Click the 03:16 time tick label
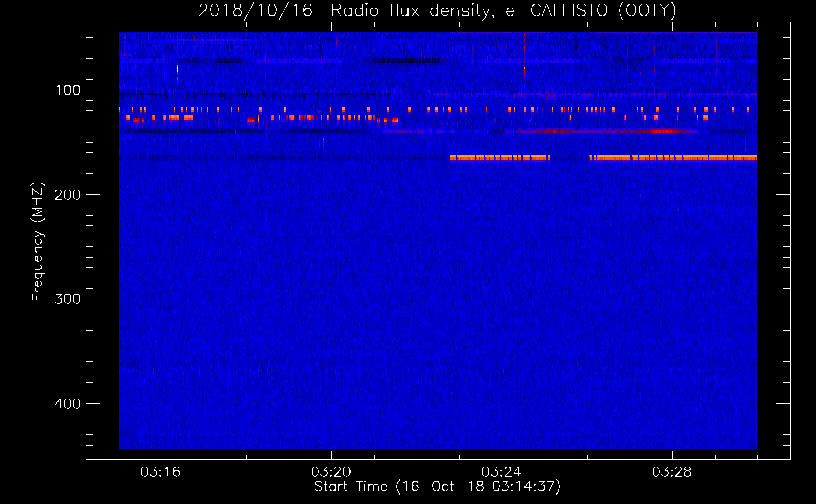Image resolution: width=816 pixels, height=504 pixels. coord(160,472)
